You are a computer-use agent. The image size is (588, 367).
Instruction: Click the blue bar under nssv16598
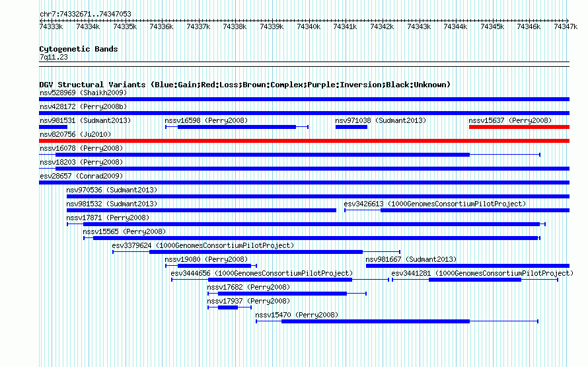click(237, 127)
